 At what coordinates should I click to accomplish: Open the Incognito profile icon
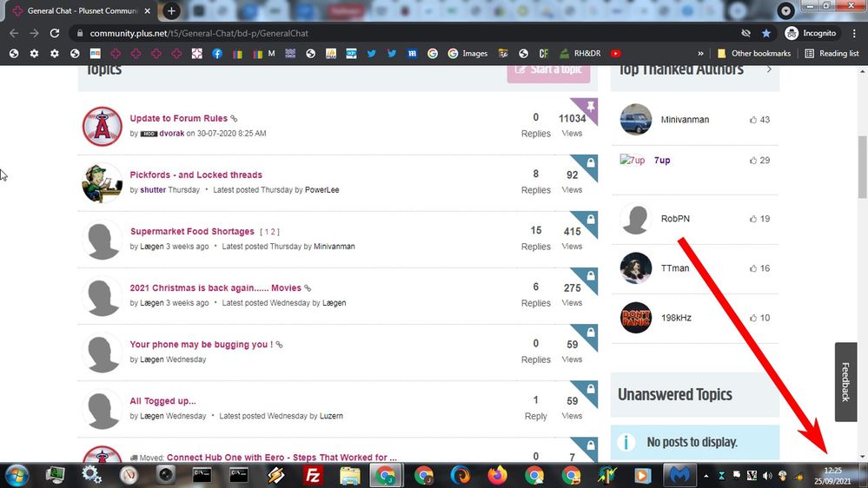coord(811,33)
